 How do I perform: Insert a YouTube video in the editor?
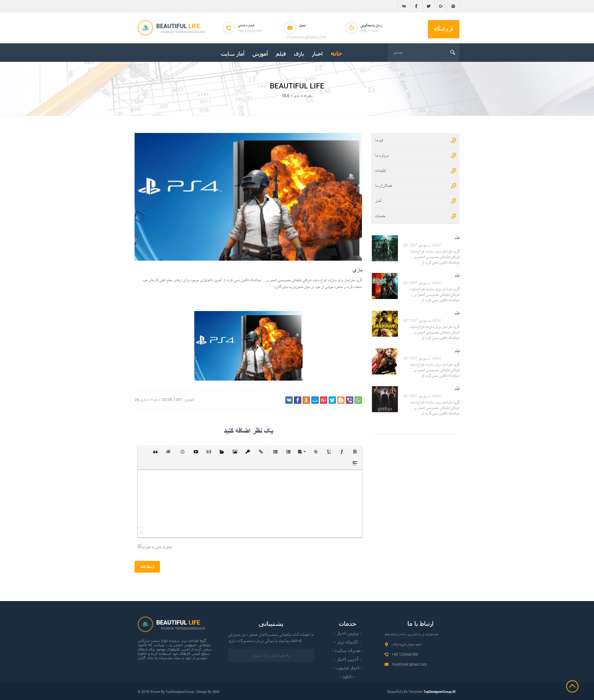point(196,452)
